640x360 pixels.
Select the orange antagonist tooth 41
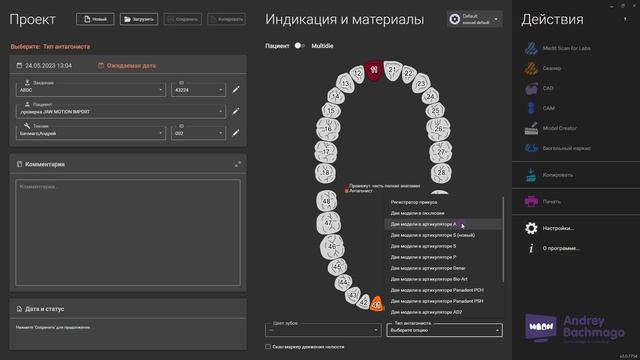[377, 304]
